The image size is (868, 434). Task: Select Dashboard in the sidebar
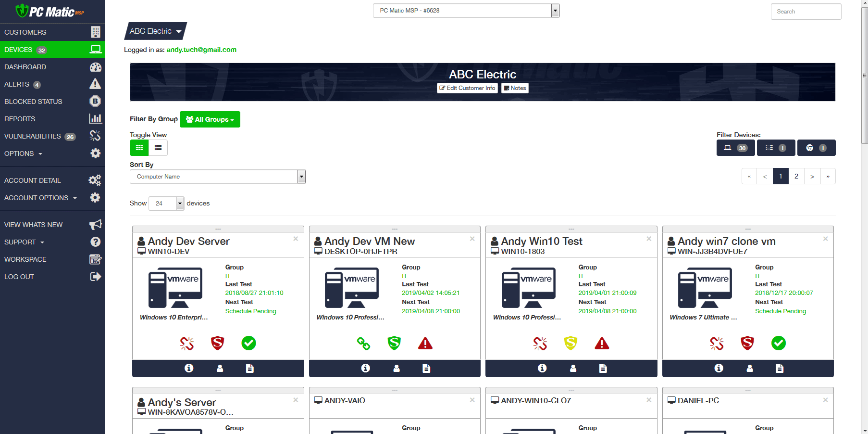52,67
